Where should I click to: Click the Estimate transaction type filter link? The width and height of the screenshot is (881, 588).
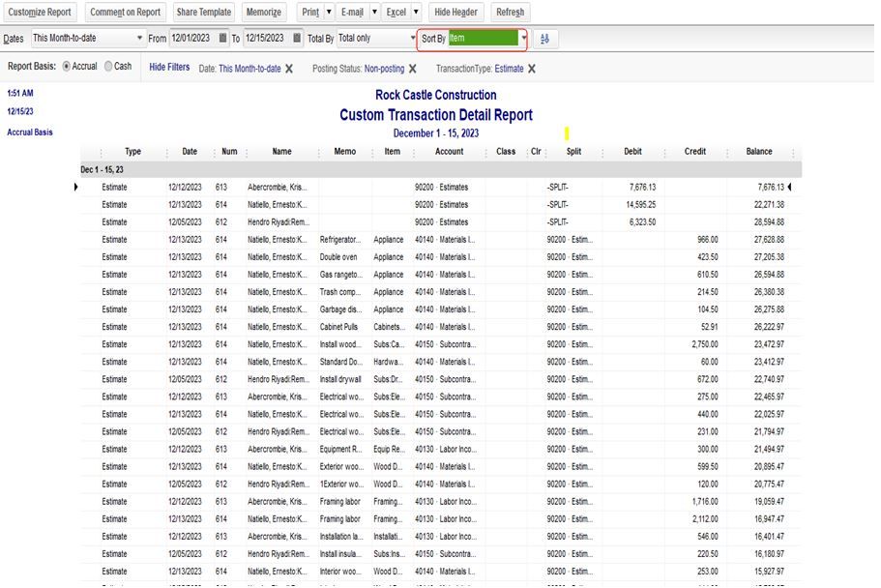[x=509, y=69]
